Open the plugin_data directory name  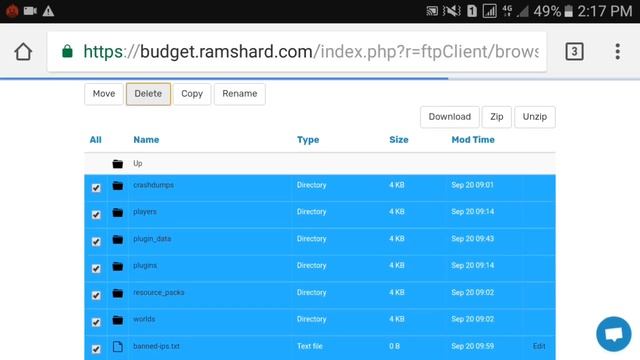tap(152, 239)
